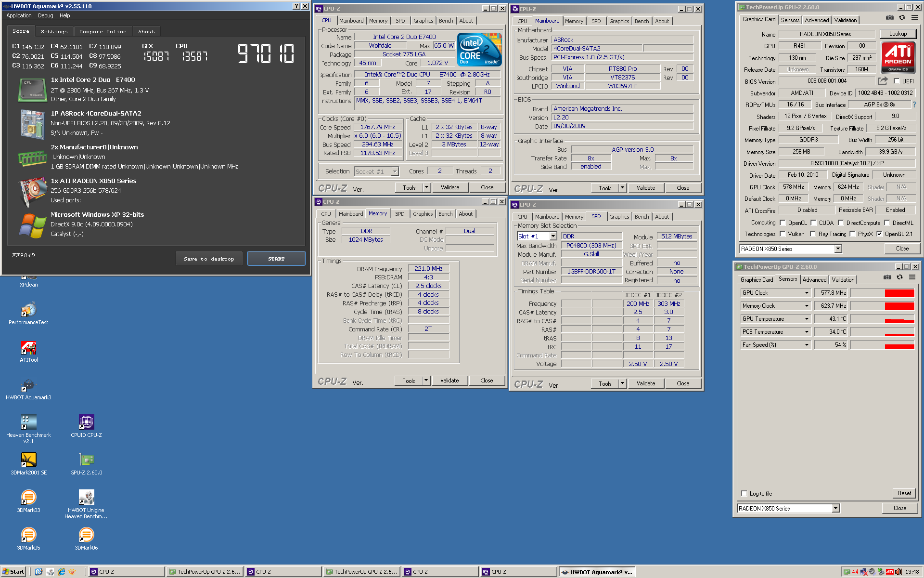Screen dimensions: 924x578
Task: Click Reset button in GPU-Z Sensors
Action: [904, 493]
